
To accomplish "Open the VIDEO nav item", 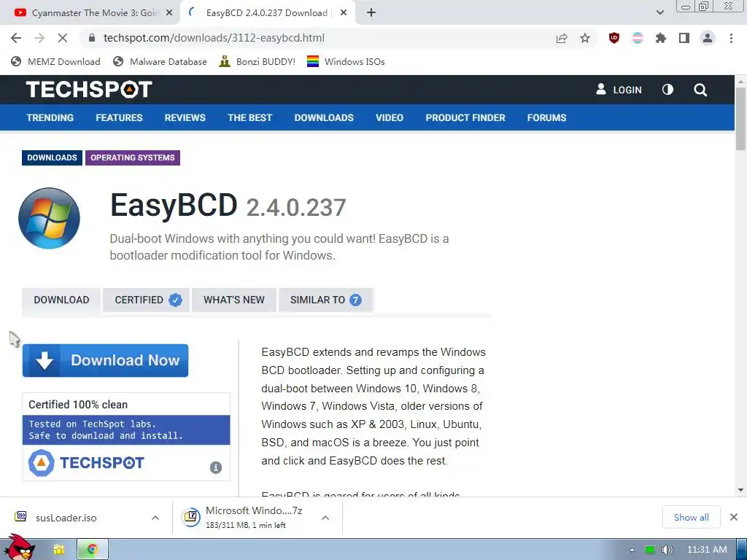I will [x=390, y=117].
